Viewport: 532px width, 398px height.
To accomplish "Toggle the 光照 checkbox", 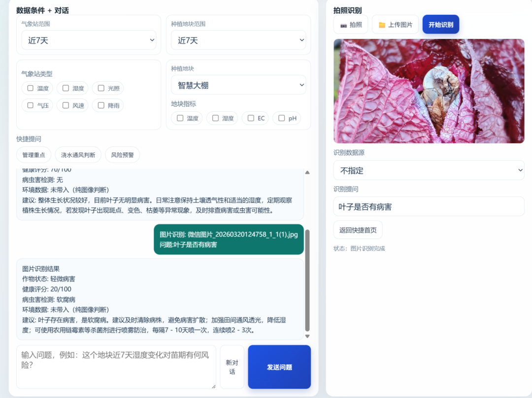I will (101, 88).
